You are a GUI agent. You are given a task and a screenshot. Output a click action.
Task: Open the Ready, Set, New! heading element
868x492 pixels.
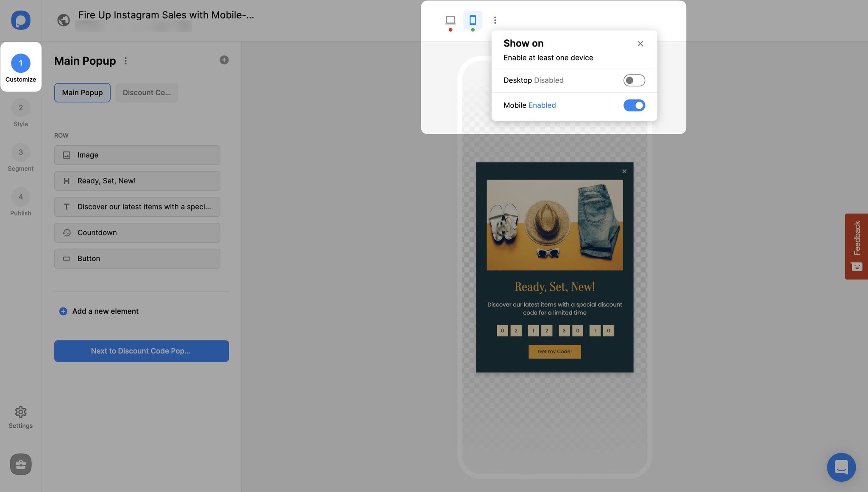(137, 181)
